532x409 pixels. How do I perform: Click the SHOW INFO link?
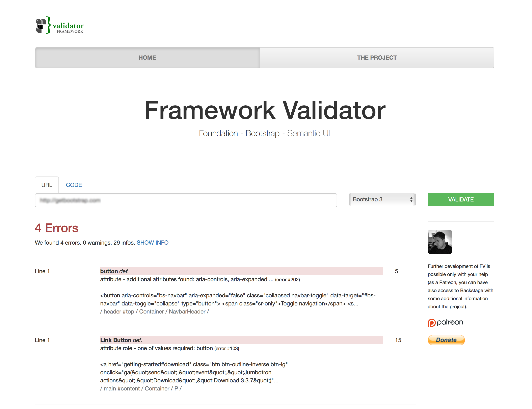[153, 243]
